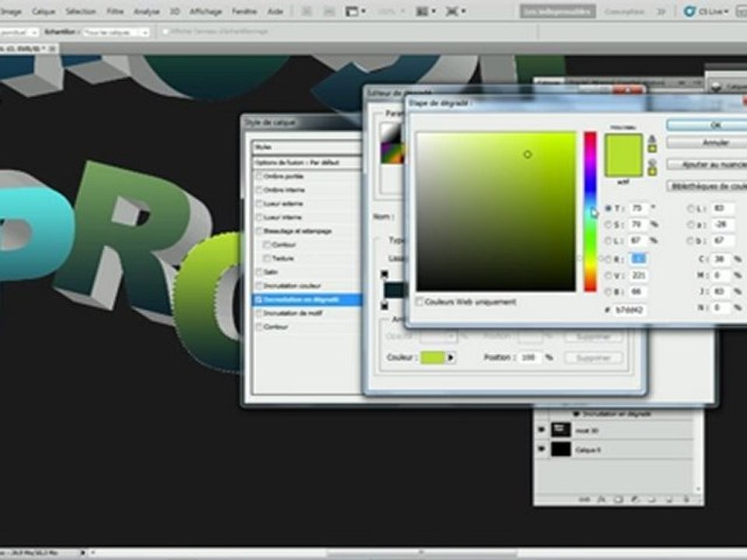
Task: Click the large color field in picker
Action: [x=496, y=211]
